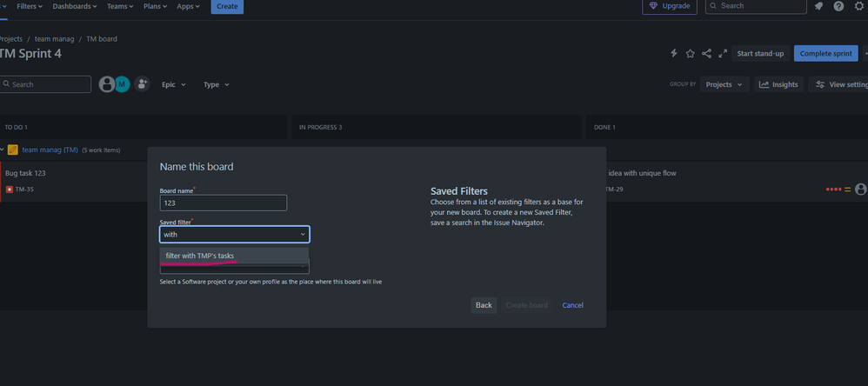Screen dimensions: 868x386
Task: Open the Filters menu
Action: click(30, 6)
